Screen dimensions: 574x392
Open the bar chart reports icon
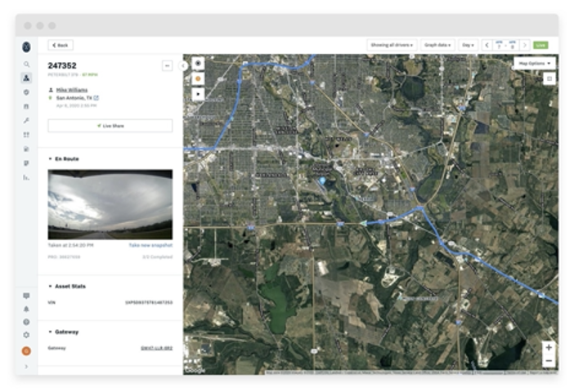[x=26, y=176]
